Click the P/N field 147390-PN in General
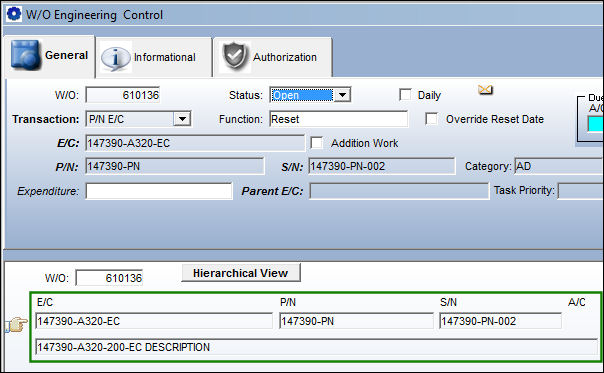604x373 pixels. (175, 166)
